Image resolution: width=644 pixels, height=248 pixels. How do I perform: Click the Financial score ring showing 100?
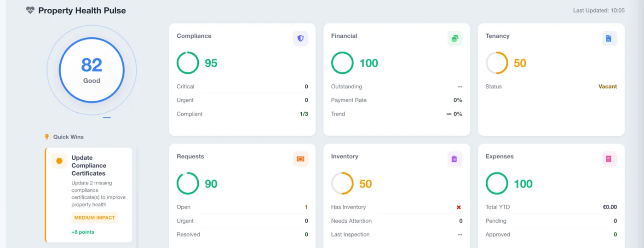pyautogui.click(x=342, y=63)
